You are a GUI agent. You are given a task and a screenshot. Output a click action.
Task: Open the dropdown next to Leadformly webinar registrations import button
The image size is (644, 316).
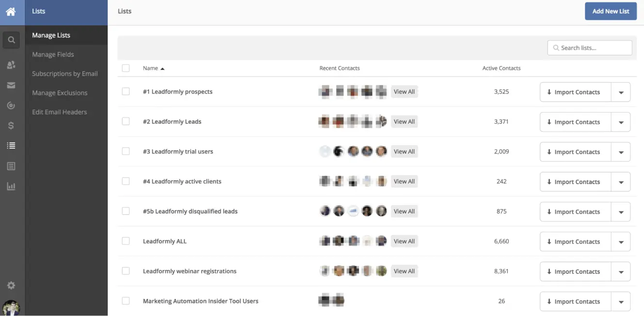pos(621,271)
